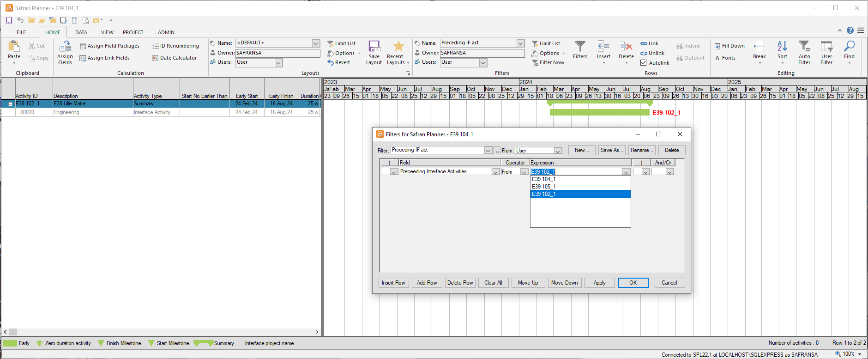Click Rename... button in dialog

point(642,150)
